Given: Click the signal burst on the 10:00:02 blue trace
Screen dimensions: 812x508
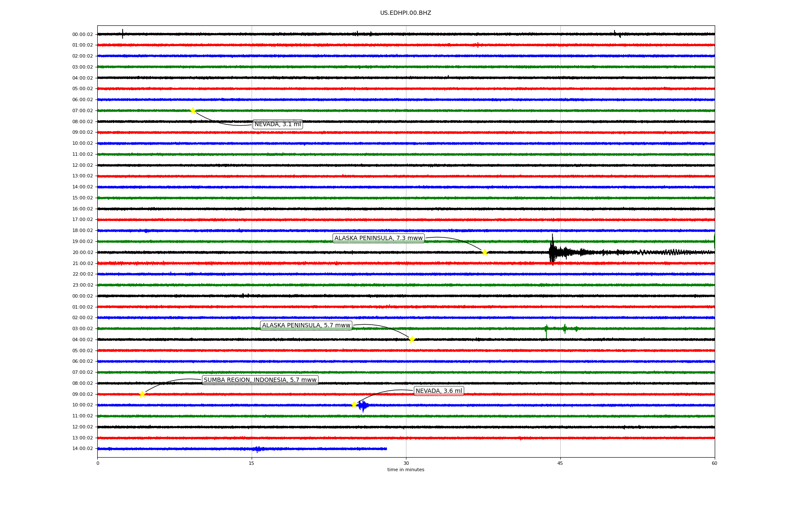Looking at the screenshot, I should pyautogui.click(x=363, y=406).
